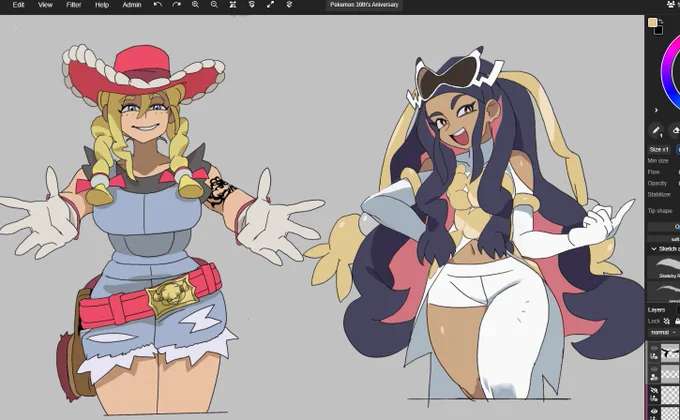Click the black background color swatch
This screenshot has height=420, width=680.
pyautogui.click(x=658, y=30)
